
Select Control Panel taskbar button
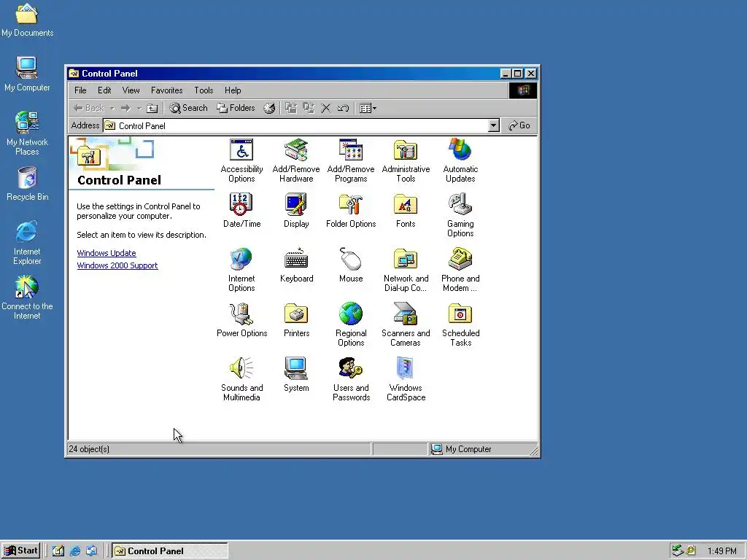coord(169,551)
